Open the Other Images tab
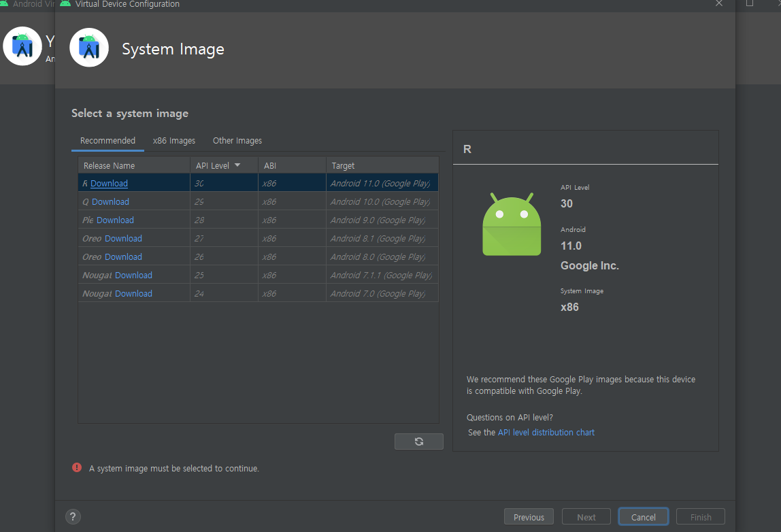The width and height of the screenshot is (781, 532). (237, 140)
